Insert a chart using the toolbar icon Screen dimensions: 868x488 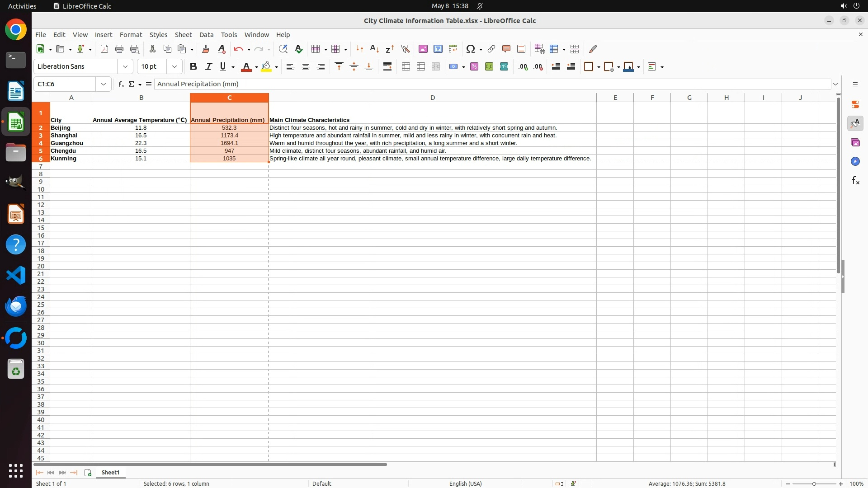[438, 49]
